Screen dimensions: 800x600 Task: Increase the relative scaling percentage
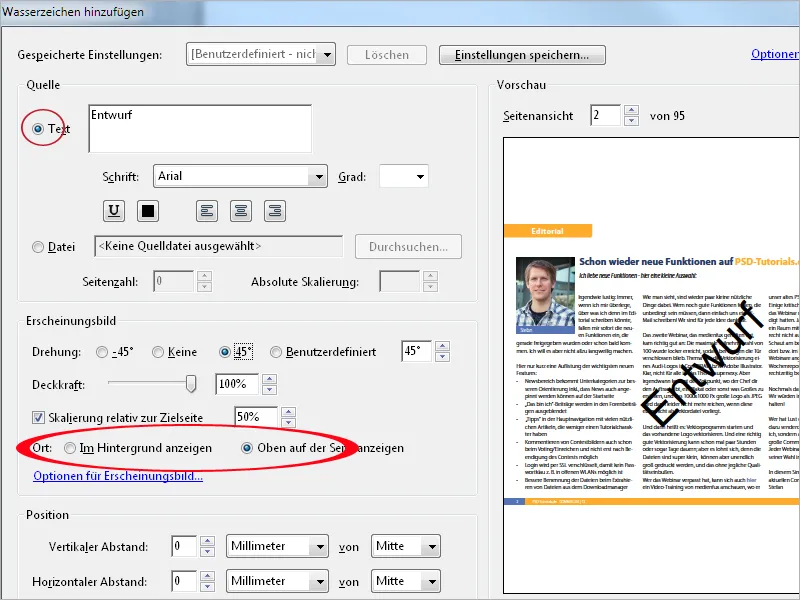click(288, 412)
